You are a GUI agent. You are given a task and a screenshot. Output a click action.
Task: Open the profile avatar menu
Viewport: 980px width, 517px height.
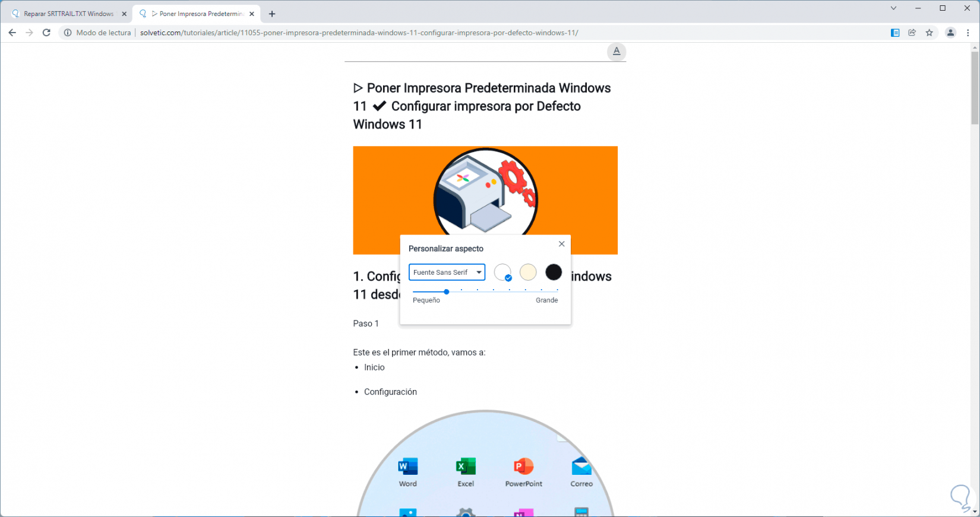click(x=950, y=33)
